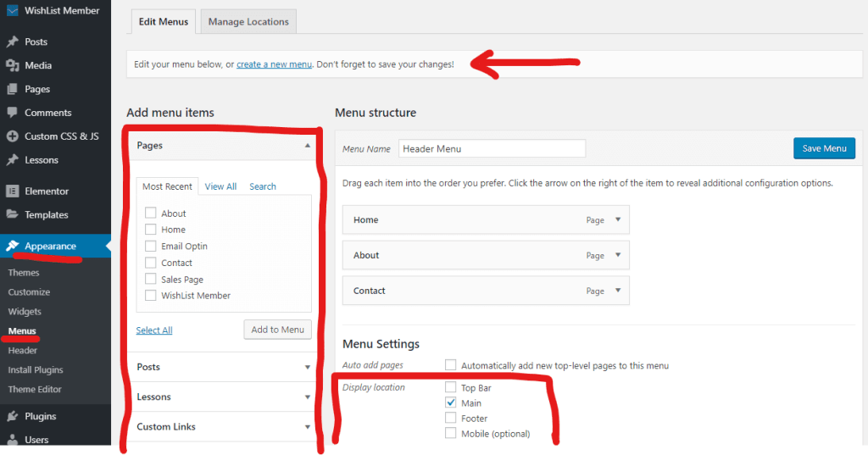Image resolution: width=868 pixels, height=455 pixels.
Task: Expand the Posts menu items section
Action: coord(307,367)
